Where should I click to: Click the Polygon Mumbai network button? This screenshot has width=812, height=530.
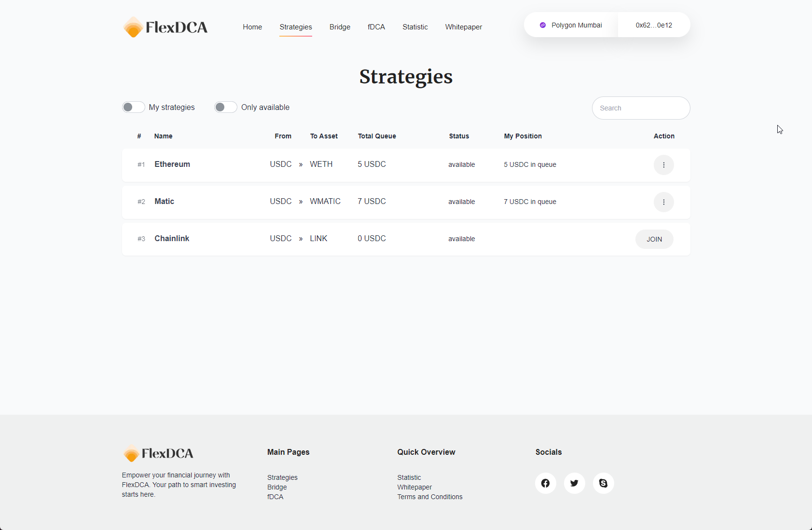click(x=571, y=25)
